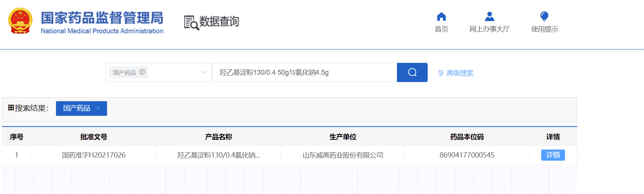Click the magnifier search button
Viewport: 644px width, 194px height.
point(412,72)
